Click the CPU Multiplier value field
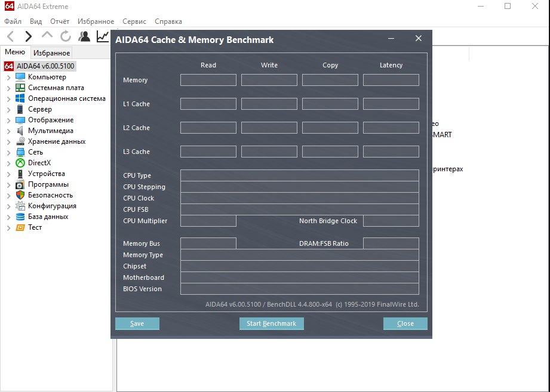This screenshot has height=392, width=550. tap(208, 221)
